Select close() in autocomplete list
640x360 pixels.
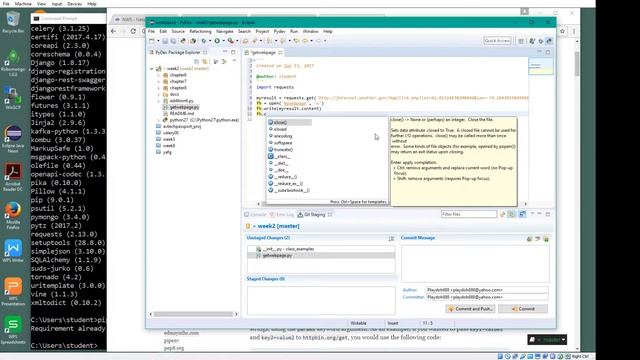[x=289, y=122]
